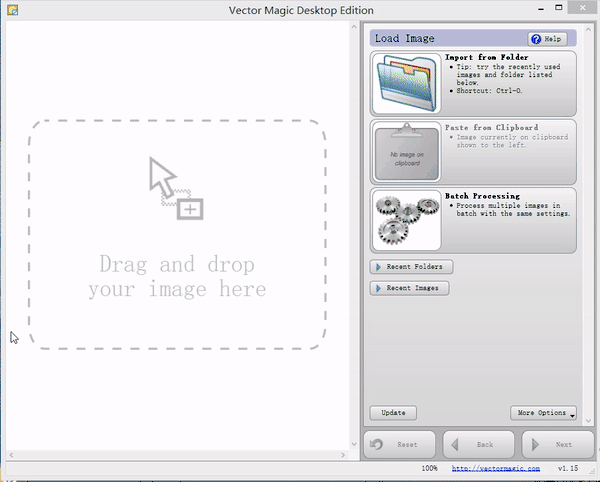Click the Paste from Clipboard title text
The image size is (600, 482).
pyautogui.click(x=491, y=127)
